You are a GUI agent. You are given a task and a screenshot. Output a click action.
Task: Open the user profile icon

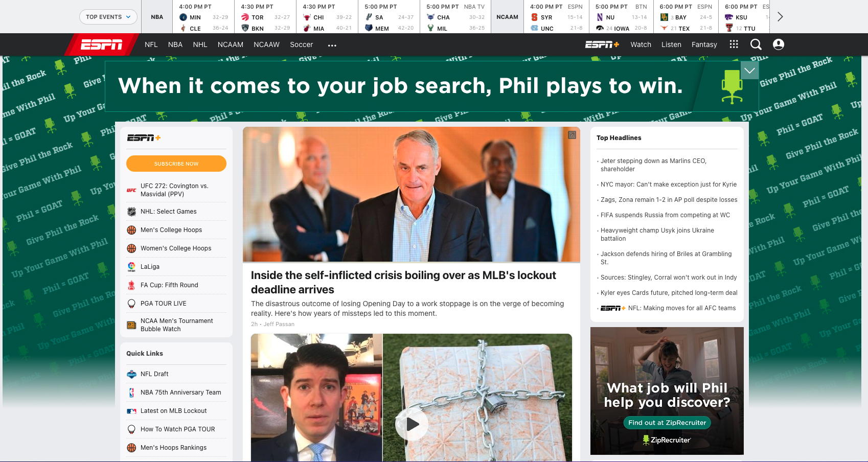point(778,44)
